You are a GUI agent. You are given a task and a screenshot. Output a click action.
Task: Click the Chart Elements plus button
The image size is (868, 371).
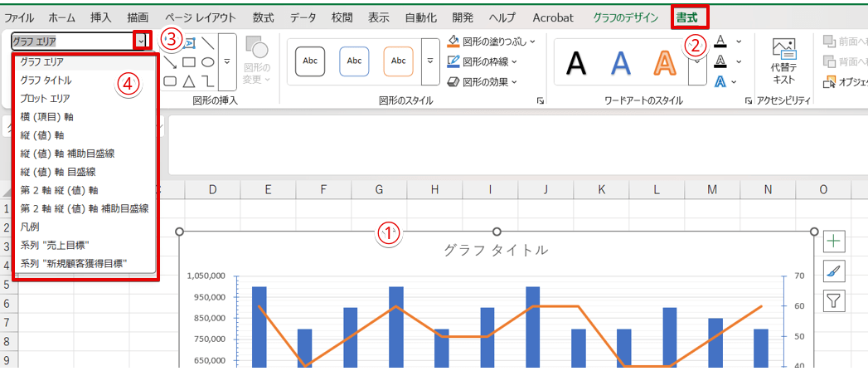pyautogui.click(x=833, y=242)
